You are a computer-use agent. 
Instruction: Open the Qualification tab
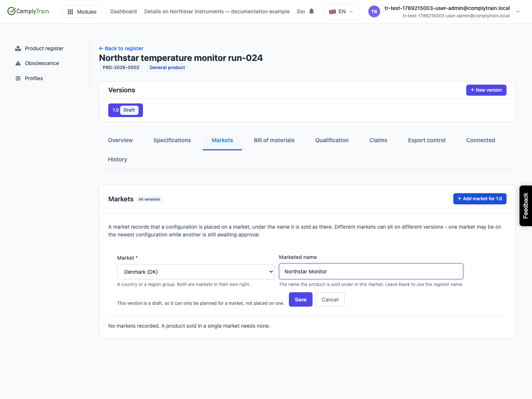pyautogui.click(x=332, y=140)
